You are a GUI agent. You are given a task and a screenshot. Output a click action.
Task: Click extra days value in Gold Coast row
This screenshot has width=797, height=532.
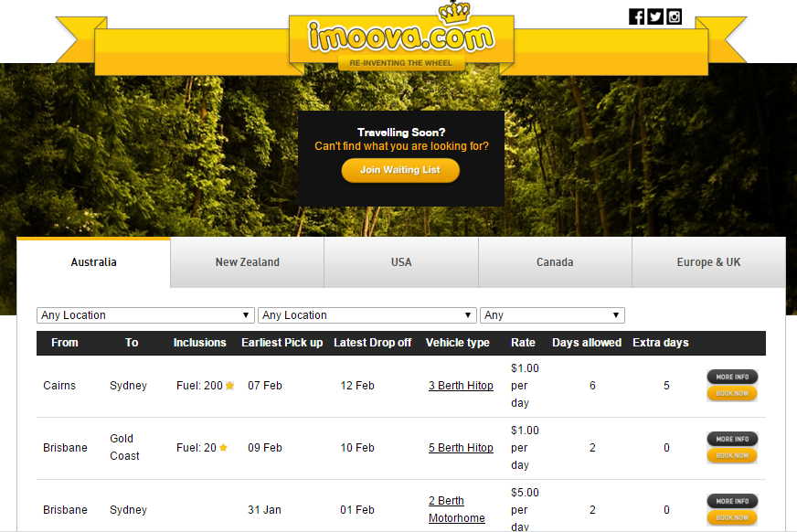click(x=666, y=448)
